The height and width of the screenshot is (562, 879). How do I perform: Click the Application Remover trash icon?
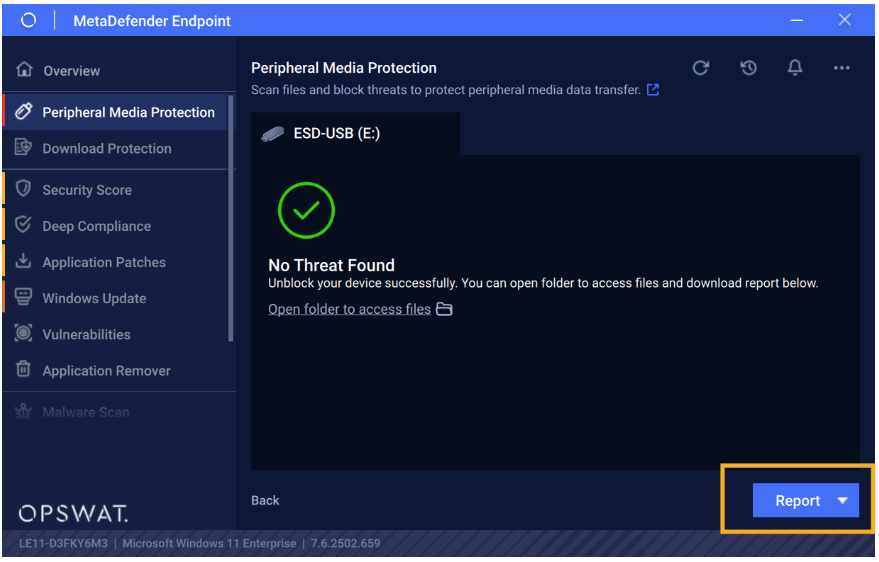click(x=23, y=369)
